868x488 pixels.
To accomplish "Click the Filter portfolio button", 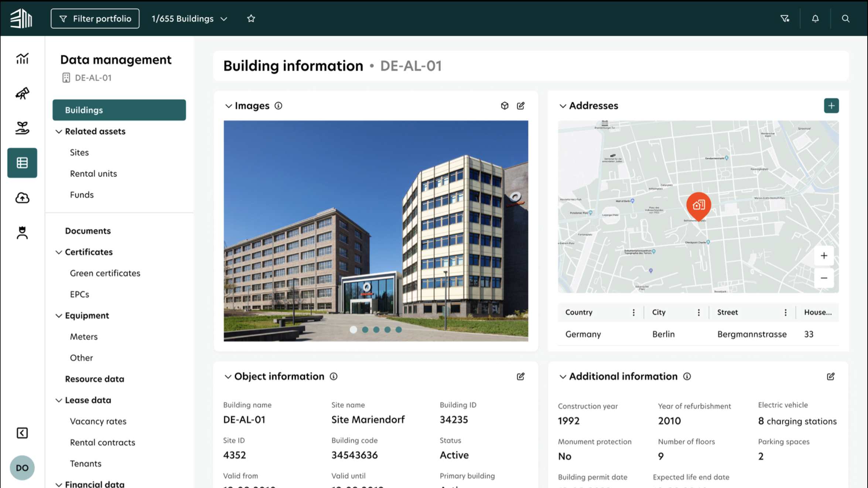I will click(95, 18).
